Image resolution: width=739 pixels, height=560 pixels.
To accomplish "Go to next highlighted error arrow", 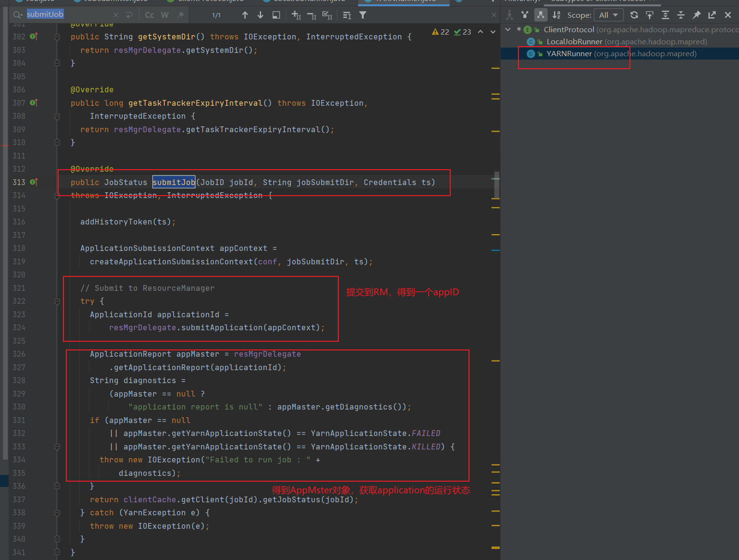I will click(493, 32).
